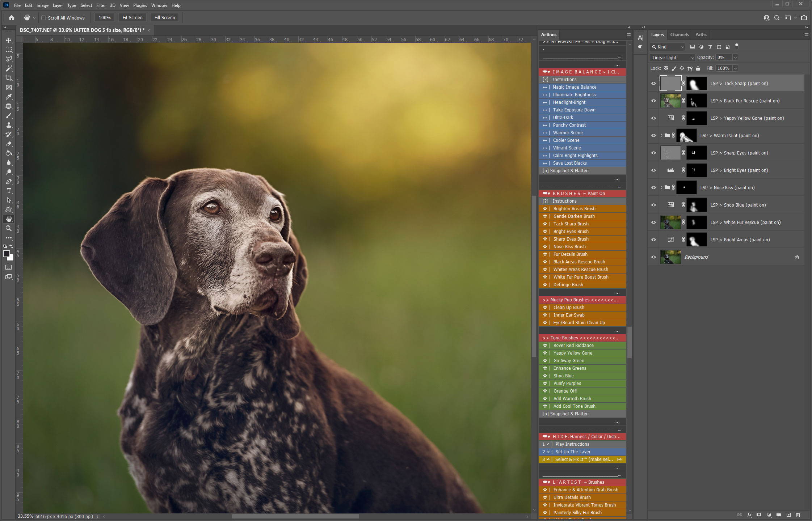Open the Actions panel menu

click(629, 35)
